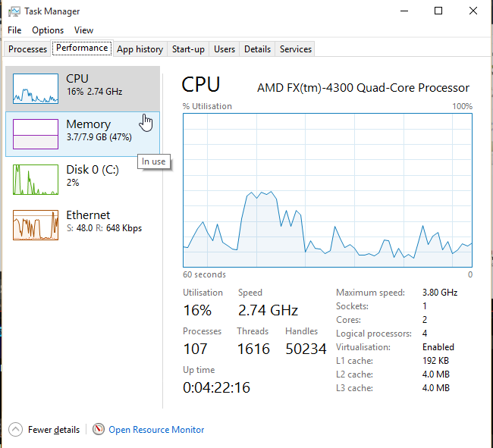The height and width of the screenshot is (448, 493).
Task: Open the File menu
Action: [14, 30]
